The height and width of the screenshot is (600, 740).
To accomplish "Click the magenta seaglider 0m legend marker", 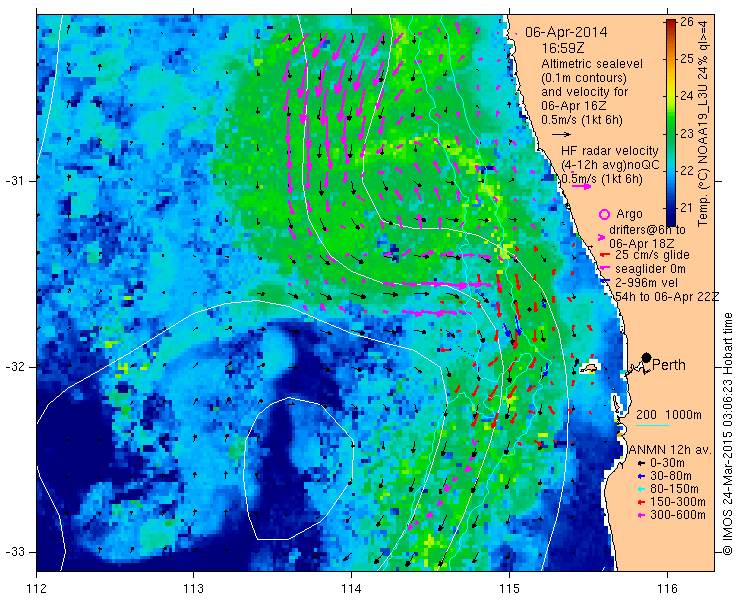I will (x=605, y=269).
